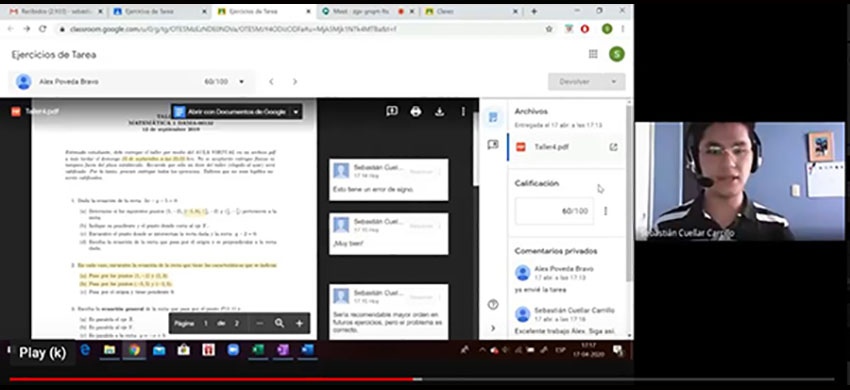
Task: Open Taller4.pdf in new window
Action: 614,147
